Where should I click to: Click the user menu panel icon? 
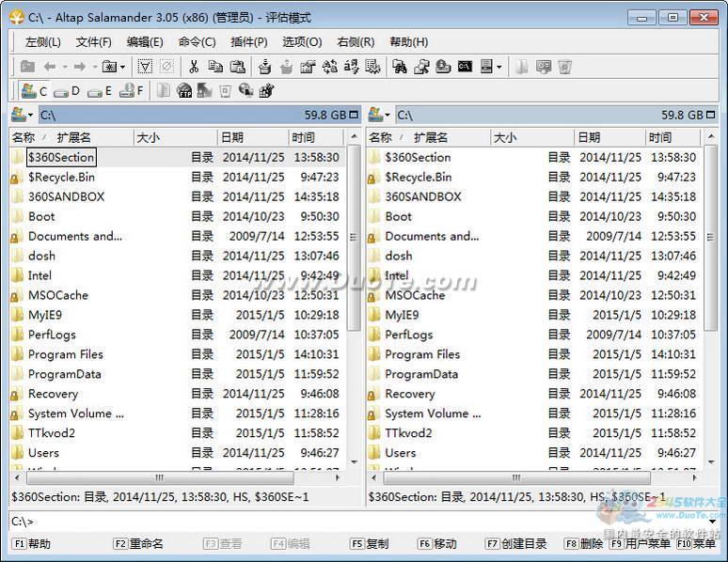click(x=486, y=67)
